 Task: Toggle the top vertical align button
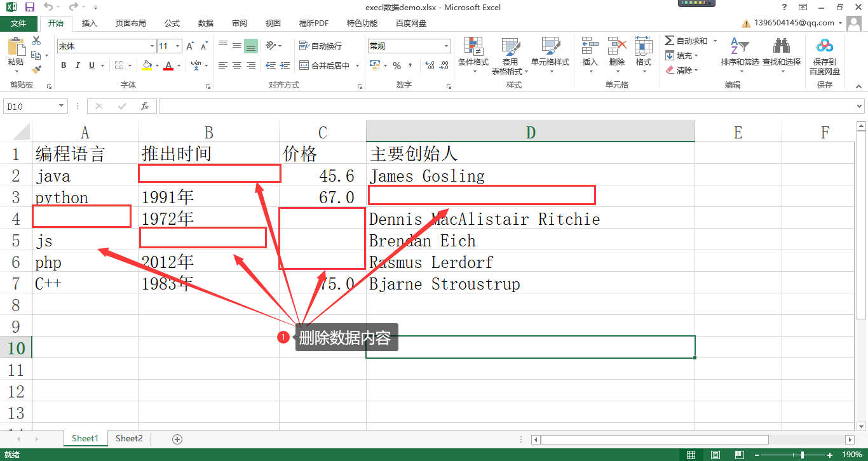point(223,46)
